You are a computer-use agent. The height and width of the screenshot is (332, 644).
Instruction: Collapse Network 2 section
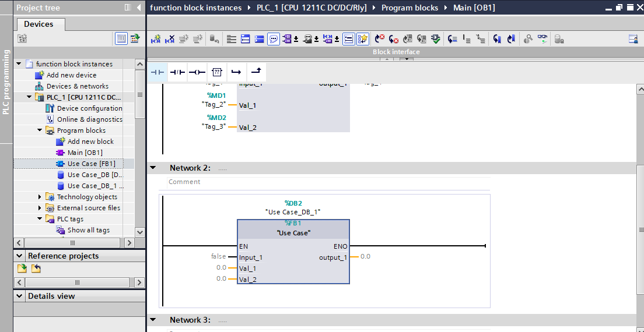click(x=153, y=168)
